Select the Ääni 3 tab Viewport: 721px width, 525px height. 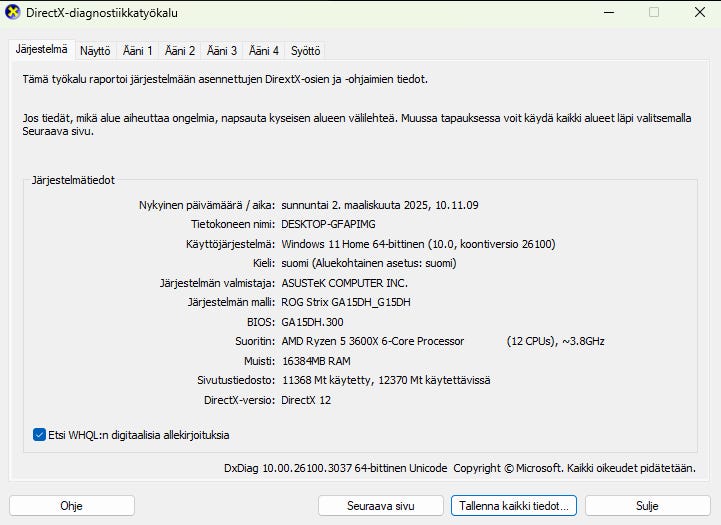(x=222, y=51)
